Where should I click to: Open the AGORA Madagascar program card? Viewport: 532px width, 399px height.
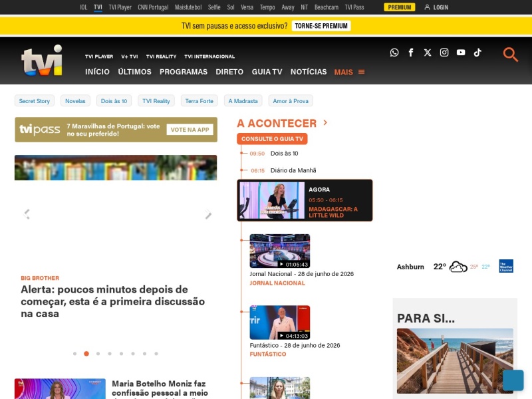tap(305, 201)
